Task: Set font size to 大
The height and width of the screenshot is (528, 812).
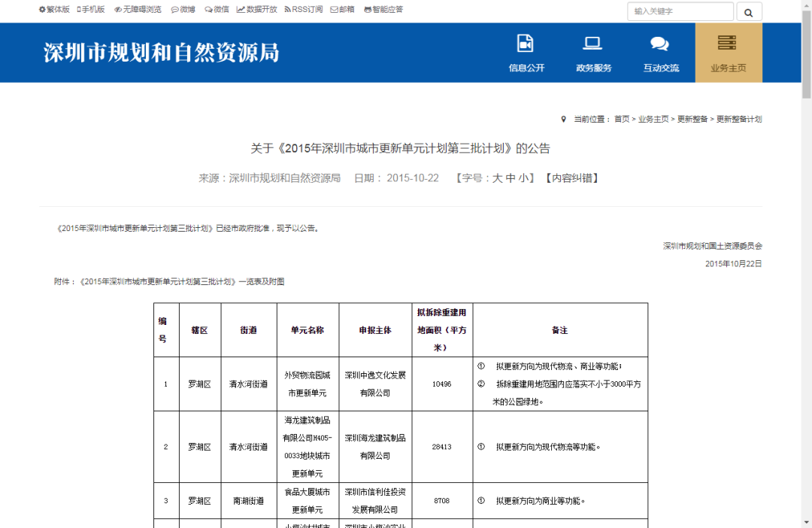Action: pos(497,178)
